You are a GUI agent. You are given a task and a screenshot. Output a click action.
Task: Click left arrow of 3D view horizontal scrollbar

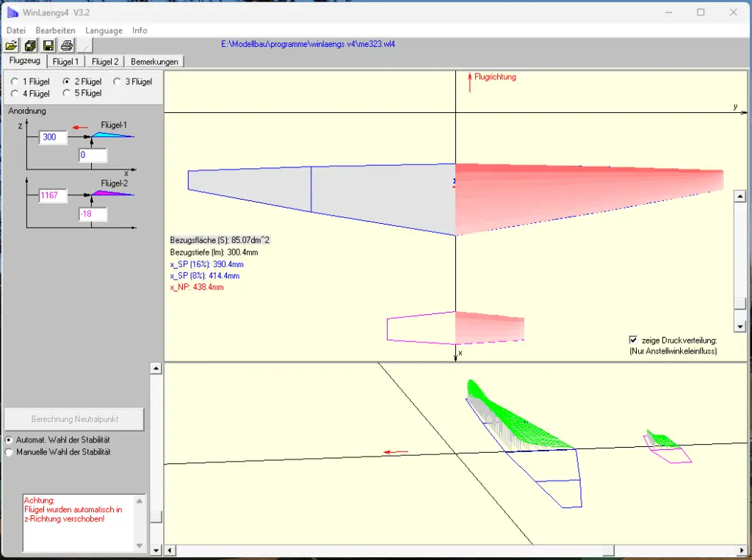pyautogui.click(x=170, y=550)
